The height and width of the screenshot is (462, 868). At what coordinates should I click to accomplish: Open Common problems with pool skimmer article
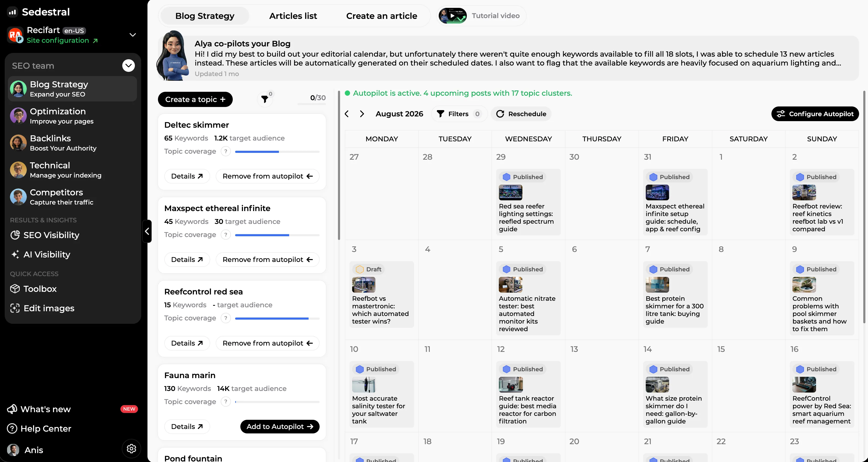[x=822, y=298]
